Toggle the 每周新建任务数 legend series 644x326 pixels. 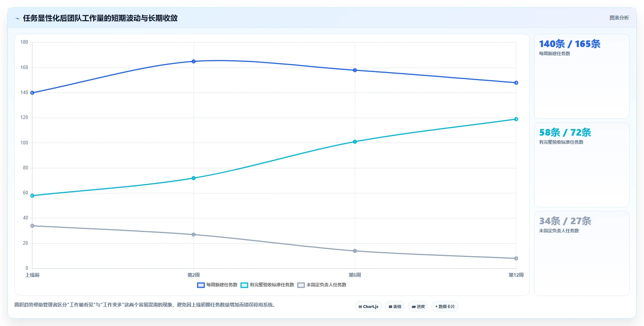click(x=217, y=285)
